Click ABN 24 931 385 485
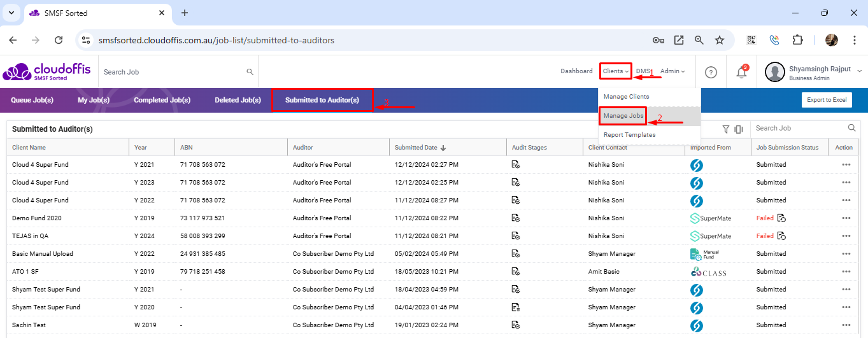 coord(203,253)
